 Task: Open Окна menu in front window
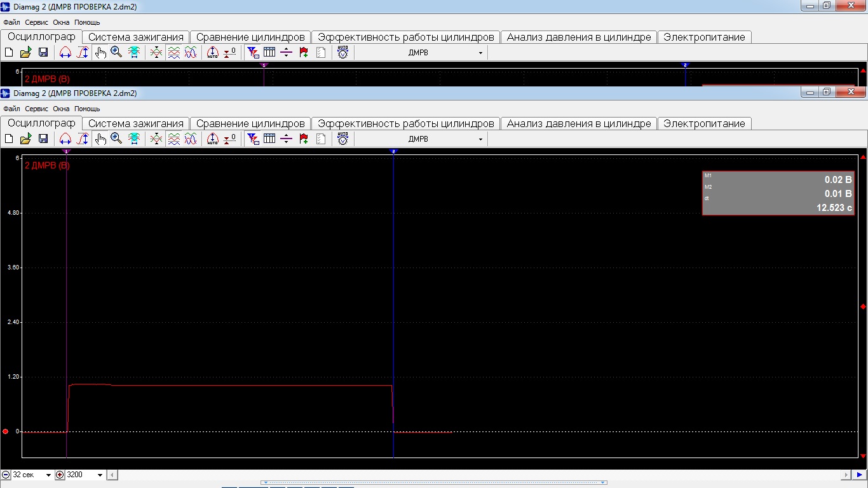(x=61, y=109)
